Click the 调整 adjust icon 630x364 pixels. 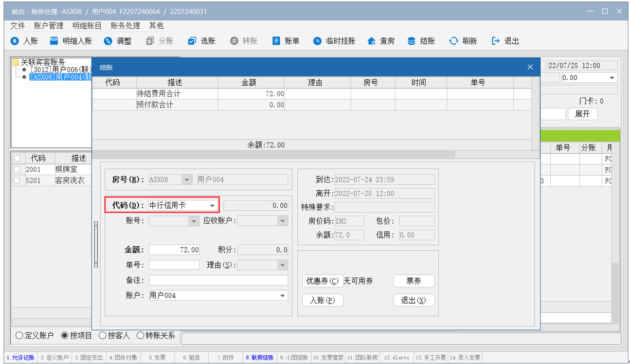(x=108, y=41)
